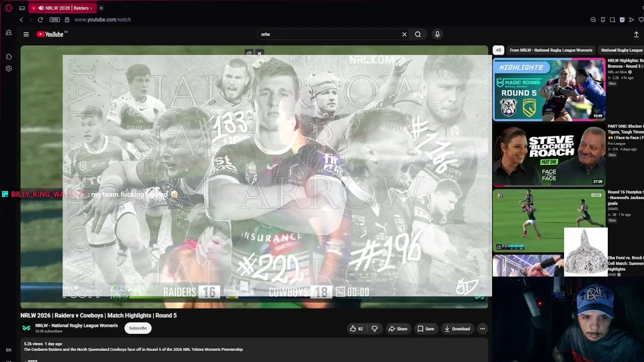Expand description with ...more
The height and width of the screenshot is (362, 644).
(32, 360)
